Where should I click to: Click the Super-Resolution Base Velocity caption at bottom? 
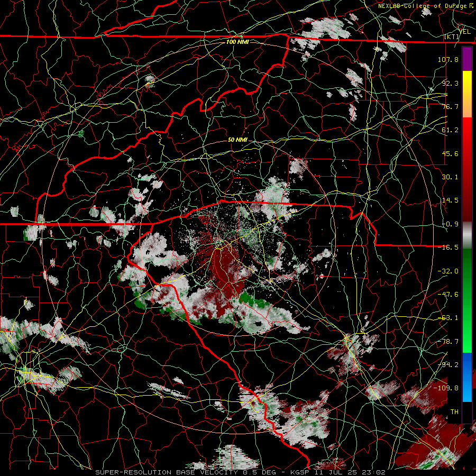coord(241,472)
